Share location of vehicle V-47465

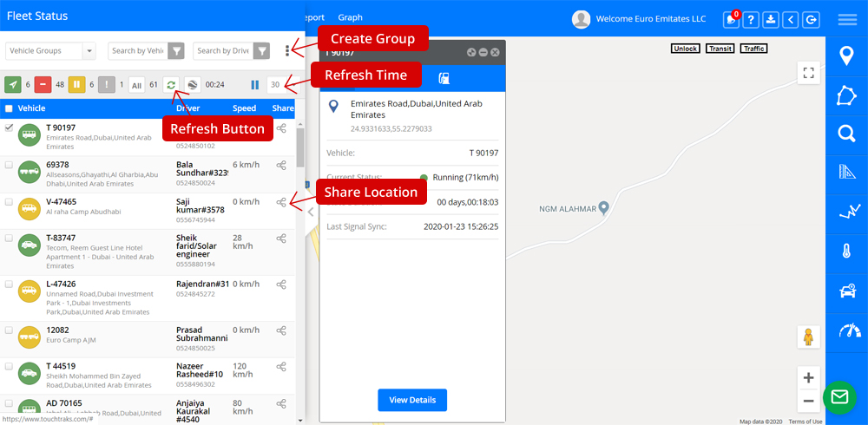coord(281,202)
